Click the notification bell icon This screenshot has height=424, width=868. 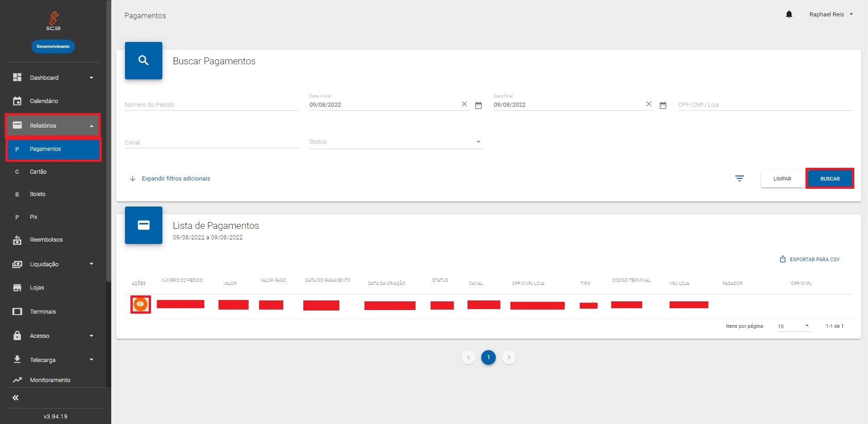[789, 15]
